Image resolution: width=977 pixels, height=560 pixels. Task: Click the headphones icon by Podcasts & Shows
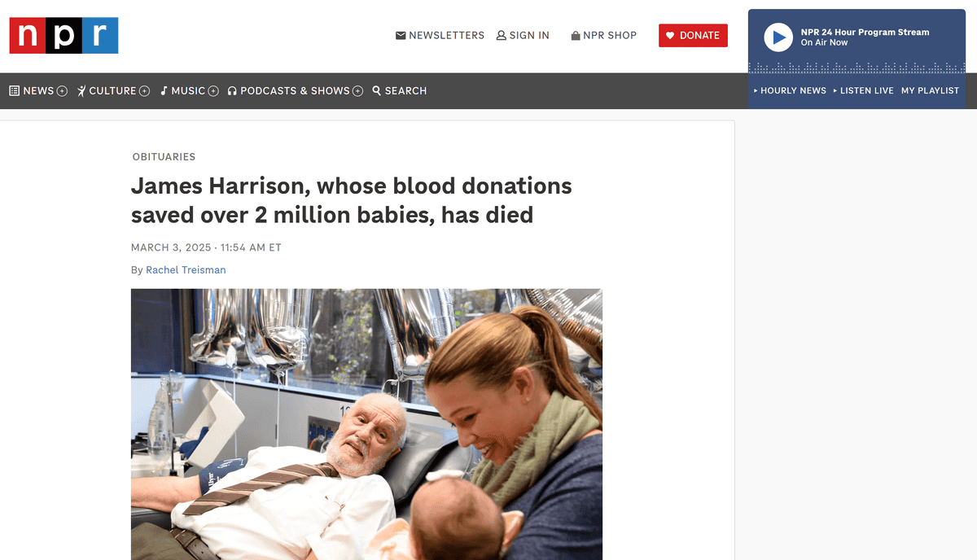point(232,91)
